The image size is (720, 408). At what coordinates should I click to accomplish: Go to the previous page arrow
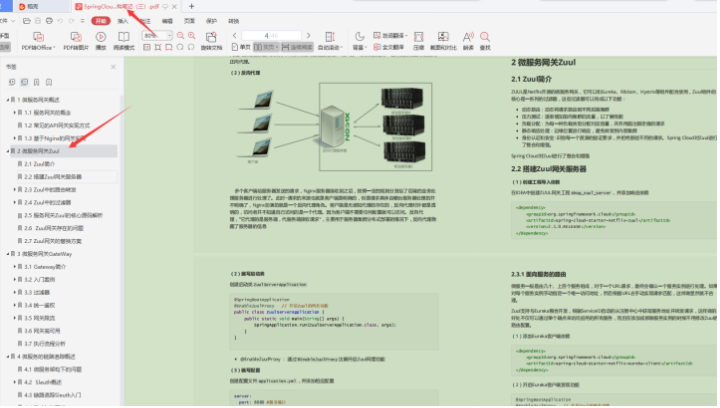[235, 35]
